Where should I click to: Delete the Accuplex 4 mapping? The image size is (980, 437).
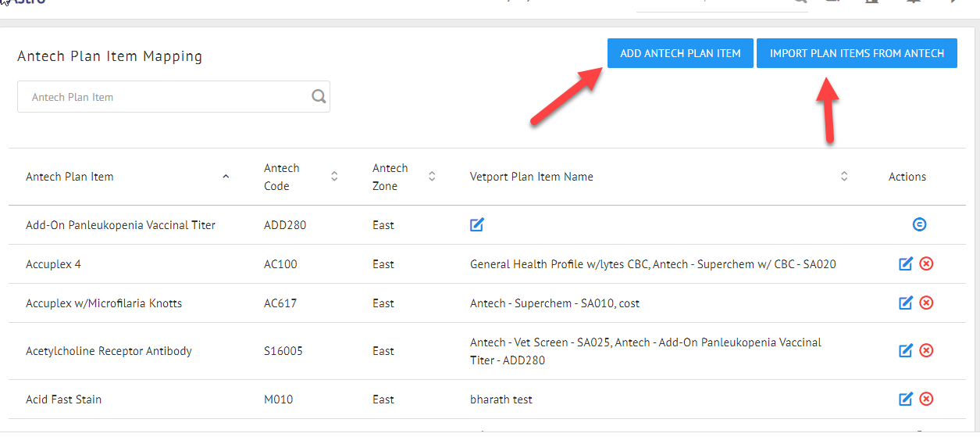click(x=926, y=263)
